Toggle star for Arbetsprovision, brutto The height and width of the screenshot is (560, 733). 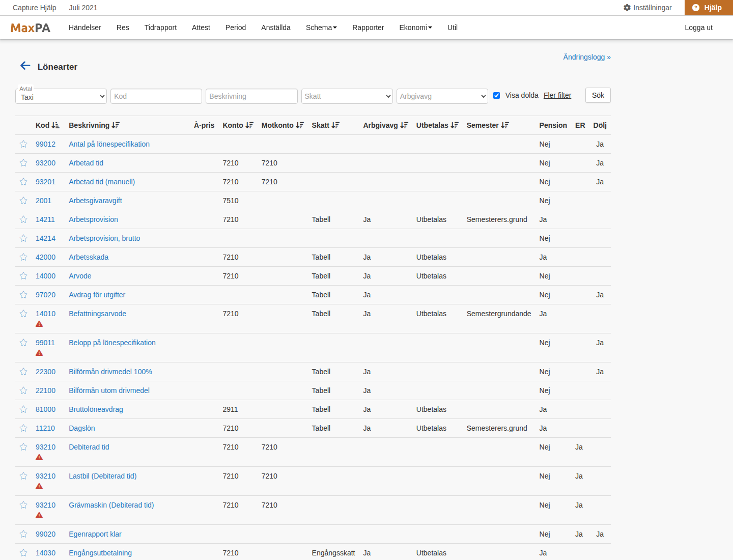click(23, 238)
